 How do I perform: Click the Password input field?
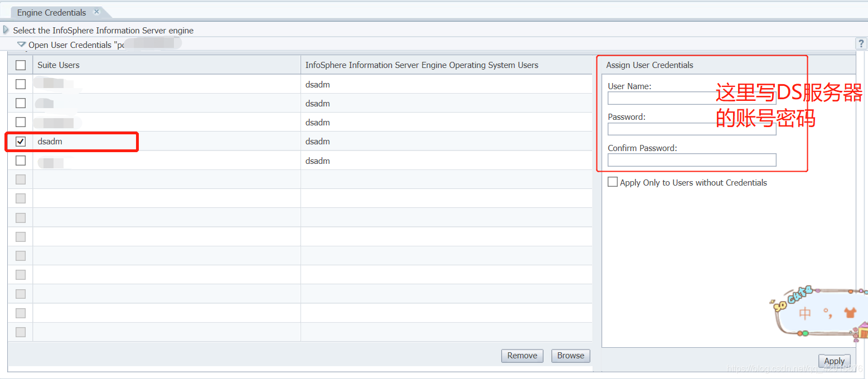click(x=692, y=129)
